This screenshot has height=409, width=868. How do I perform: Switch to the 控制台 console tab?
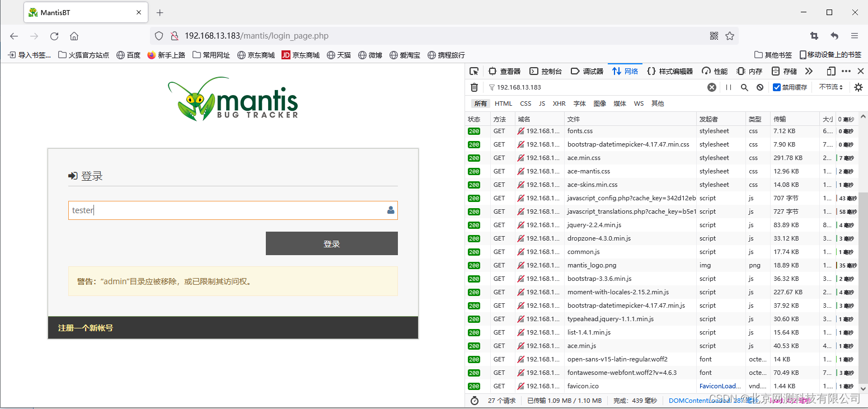[x=546, y=71]
